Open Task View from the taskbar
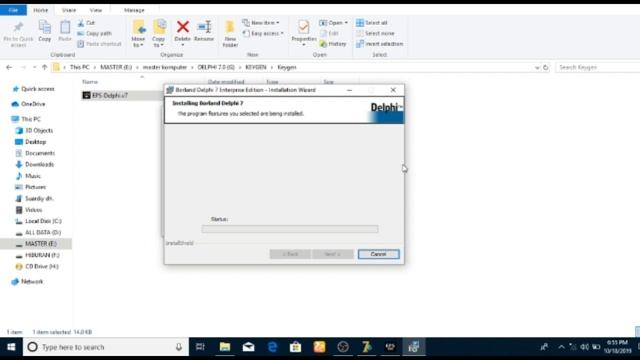 click(200, 347)
